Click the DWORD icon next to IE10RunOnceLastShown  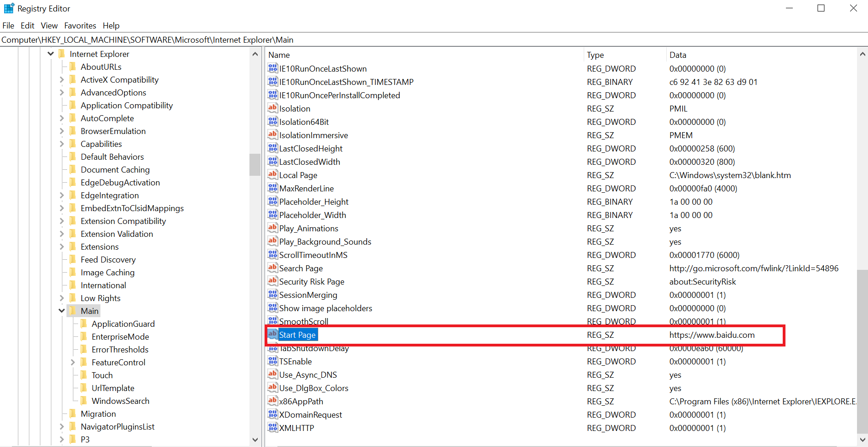click(273, 68)
